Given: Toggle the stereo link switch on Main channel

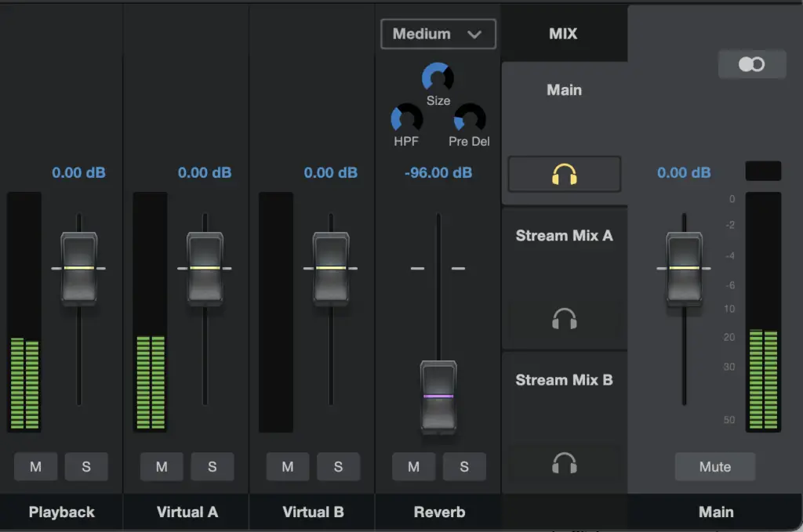Looking at the screenshot, I should point(752,64).
